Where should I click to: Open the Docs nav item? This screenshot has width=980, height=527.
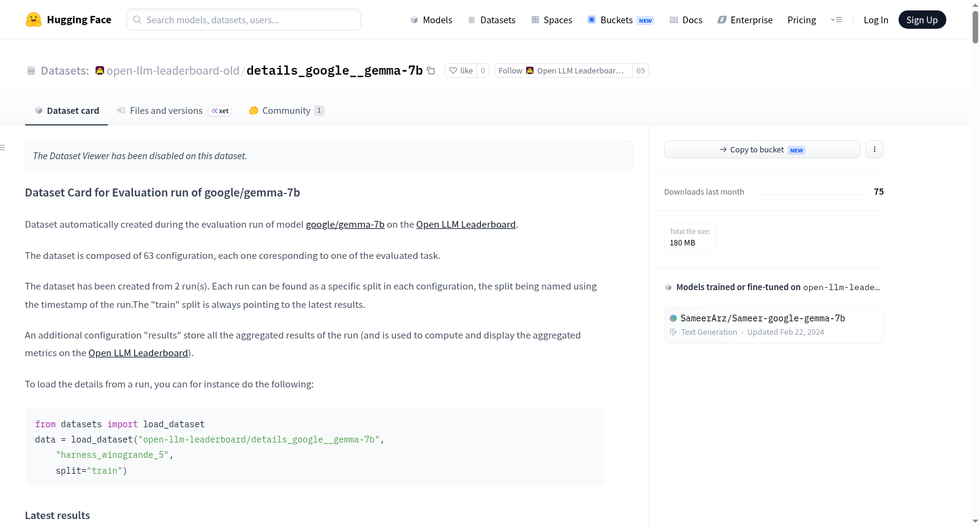tap(685, 20)
